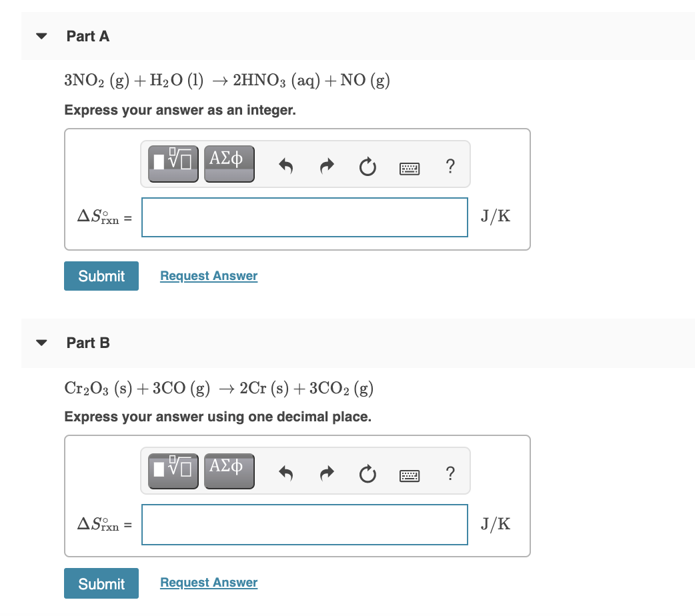The image size is (695, 616).
Task: Collapse the Part A section
Action: pos(41,36)
